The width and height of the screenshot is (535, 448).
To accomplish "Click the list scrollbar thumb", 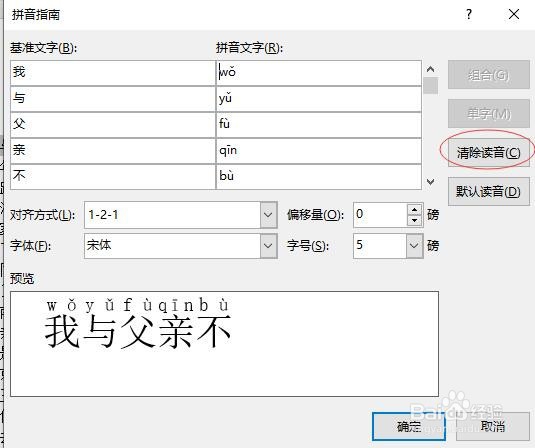I will (431, 85).
